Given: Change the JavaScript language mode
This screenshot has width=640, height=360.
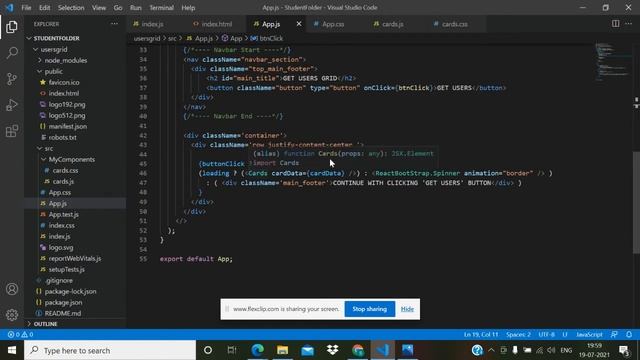Looking at the screenshot, I should 589,334.
